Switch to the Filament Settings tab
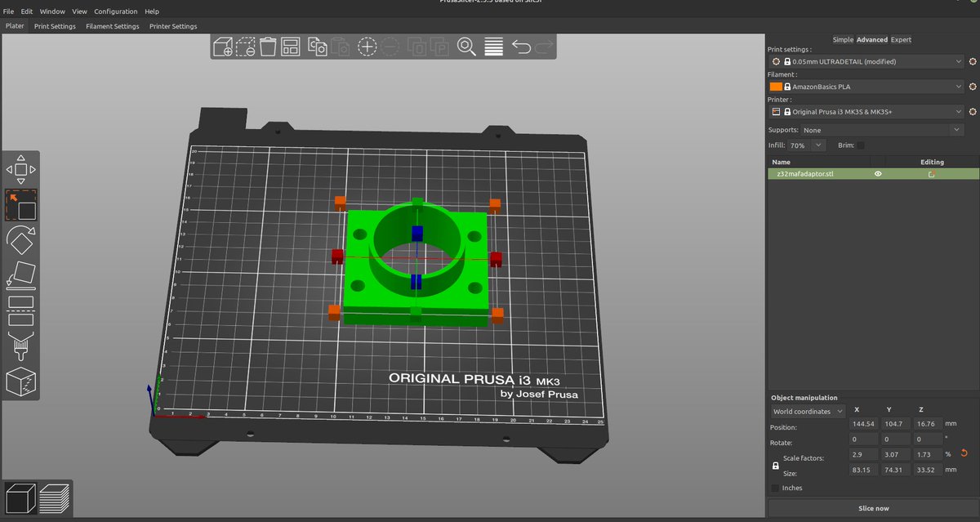The height and width of the screenshot is (522, 980). pyautogui.click(x=113, y=26)
